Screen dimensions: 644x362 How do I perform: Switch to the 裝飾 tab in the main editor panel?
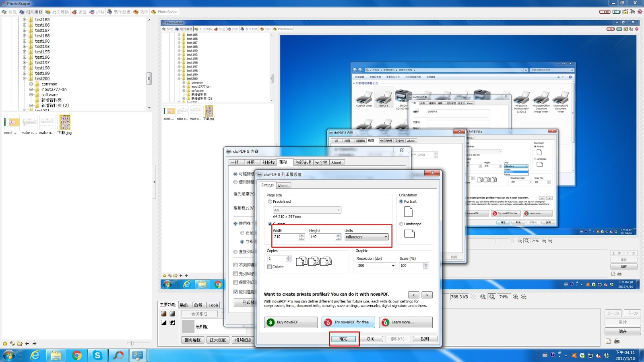184,305
